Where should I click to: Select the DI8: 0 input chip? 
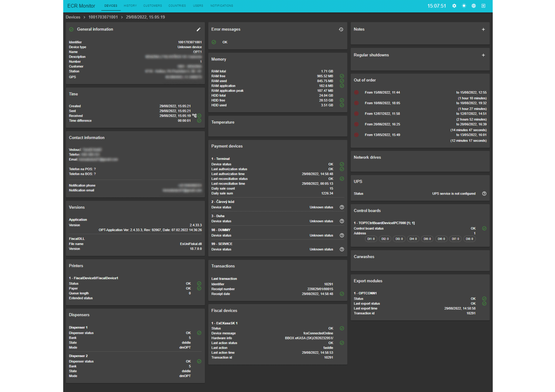(469, 239)
